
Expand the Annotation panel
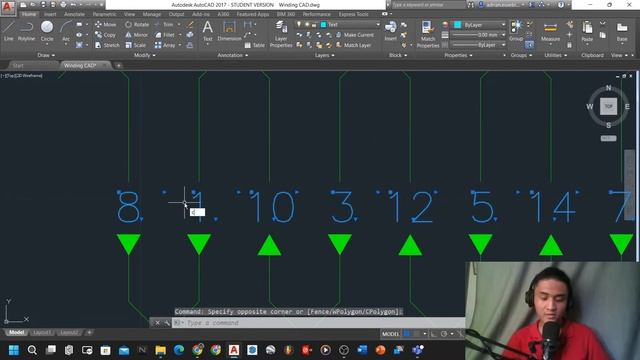233,55
